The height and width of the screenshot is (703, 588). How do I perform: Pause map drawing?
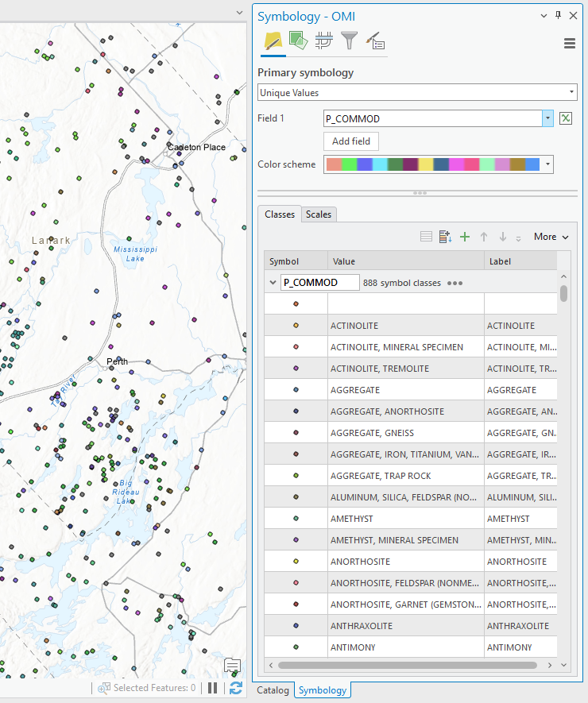click(x=213, y=688)
